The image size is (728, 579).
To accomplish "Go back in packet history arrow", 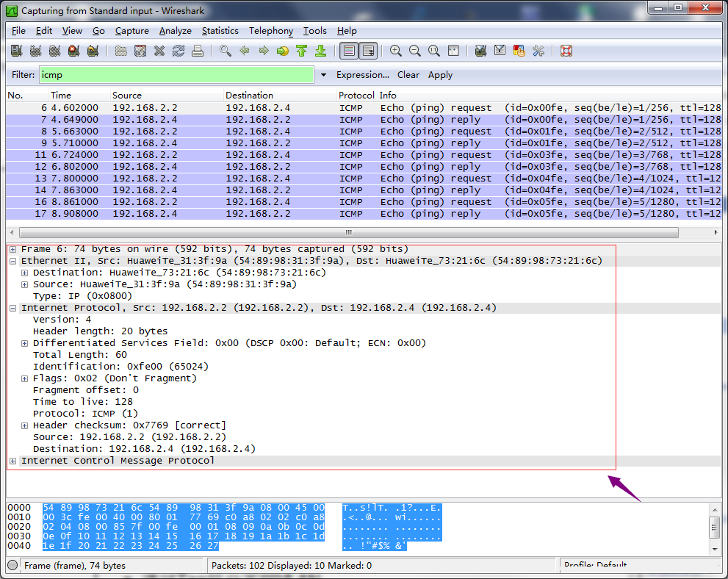I will click(245, 51).
